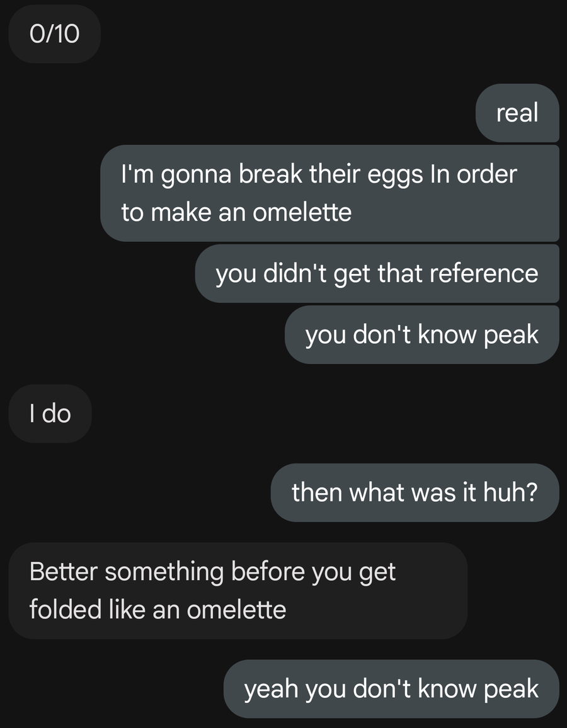Select the "you didn't get that reference" message
Viewport: 567px width, 728px height.
pyautogui.click(x=377, y=274)
